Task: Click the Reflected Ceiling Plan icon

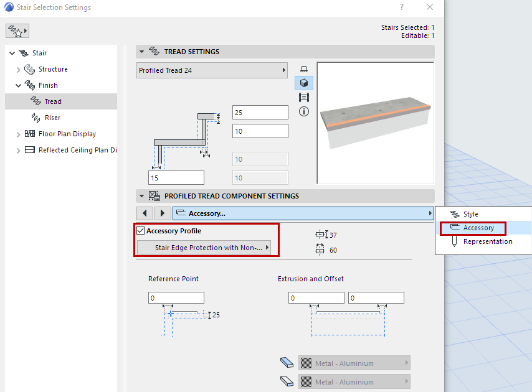Action: (x=30, y=150)
